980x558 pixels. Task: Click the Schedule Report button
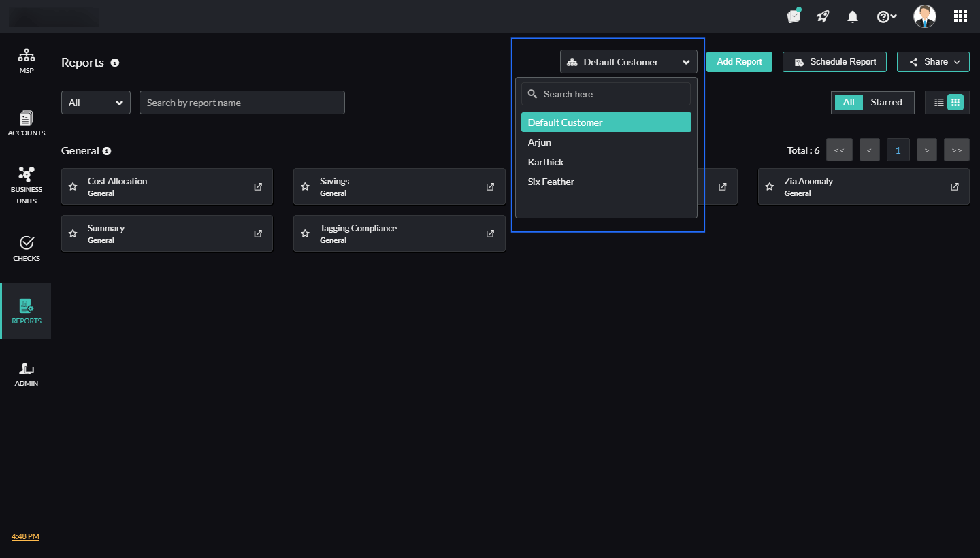tap(834, 62)
